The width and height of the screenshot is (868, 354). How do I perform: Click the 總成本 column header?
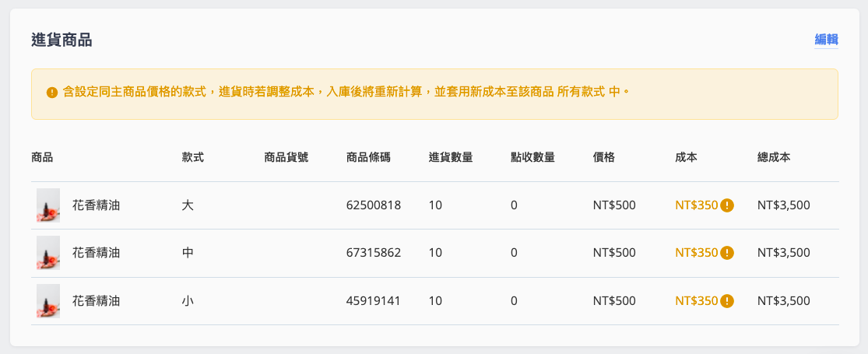click(774, 157)
